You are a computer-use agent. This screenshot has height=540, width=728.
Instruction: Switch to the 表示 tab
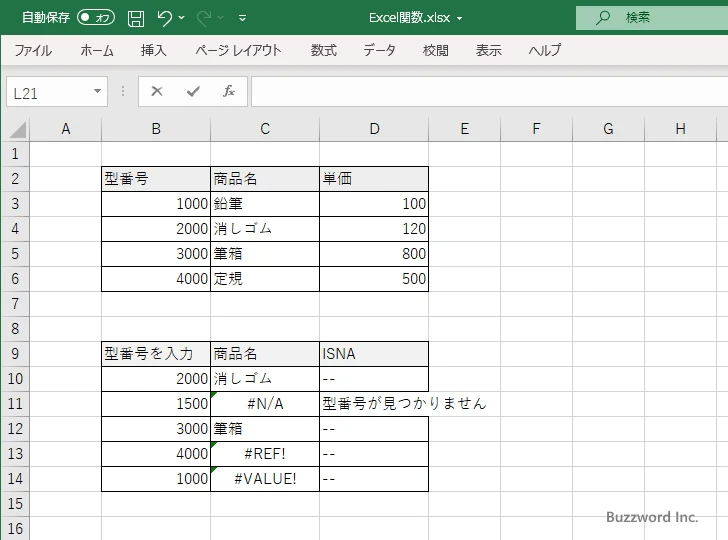tap(488, 50)
